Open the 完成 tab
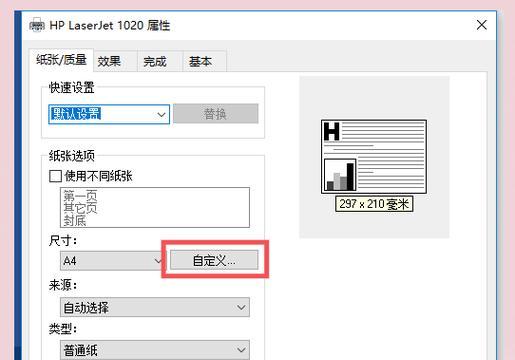Image resolution: width=515 pixels, height=360 pixels. (160, 61)
